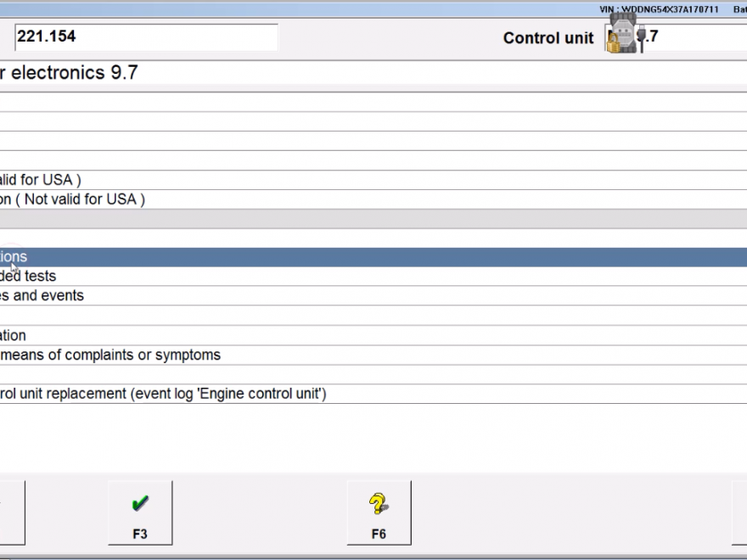Screen dimensions: 747x560
Task: Open help with the F6 question-mark button
Action: 379,512
